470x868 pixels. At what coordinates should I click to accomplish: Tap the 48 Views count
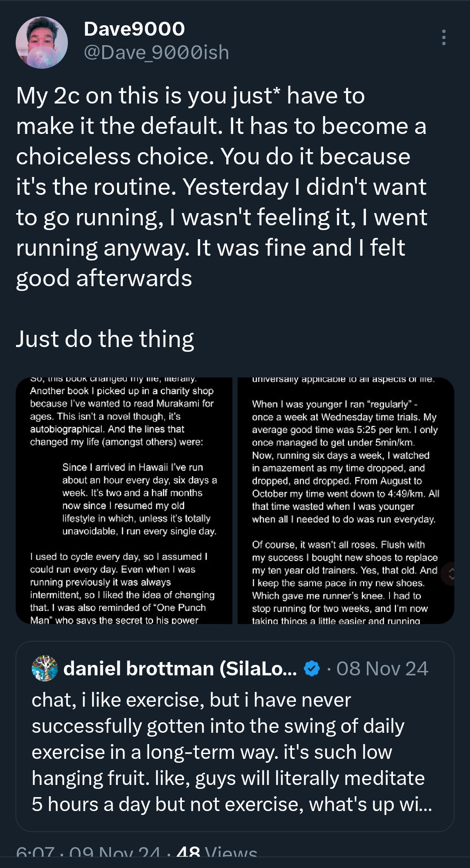pyautogui.click(x=217, y=853)
